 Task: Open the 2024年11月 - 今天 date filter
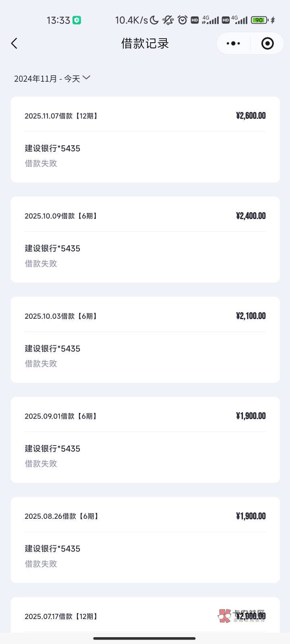[47, 79]
